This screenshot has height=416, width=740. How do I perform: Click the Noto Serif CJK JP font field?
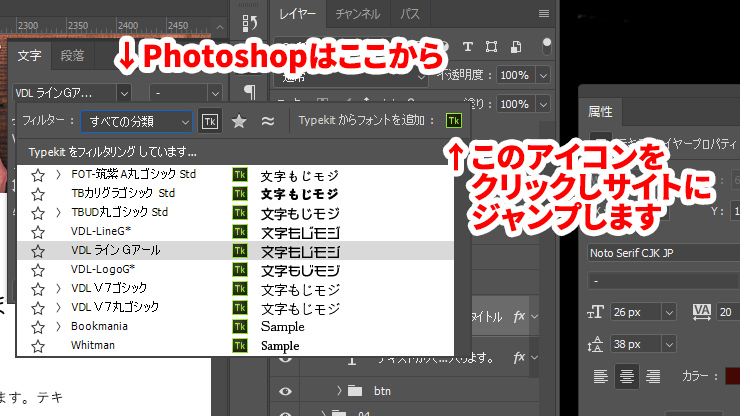coord(663,253)
